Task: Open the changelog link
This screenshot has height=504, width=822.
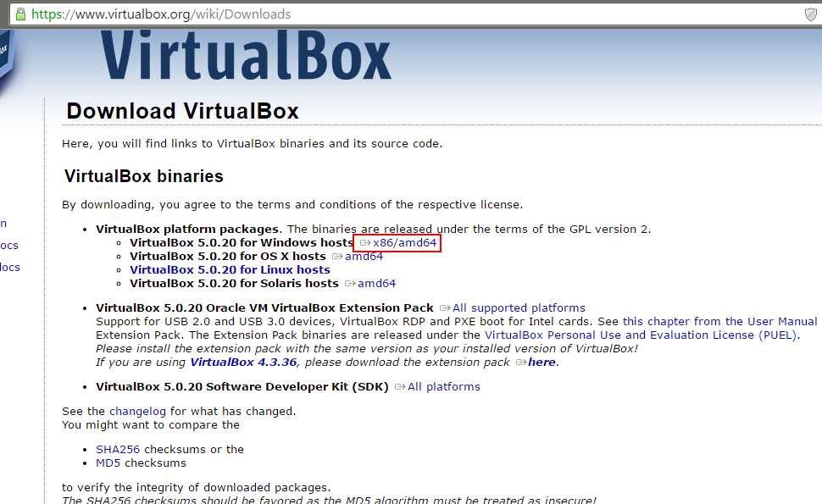Action: tap(137, 412)
